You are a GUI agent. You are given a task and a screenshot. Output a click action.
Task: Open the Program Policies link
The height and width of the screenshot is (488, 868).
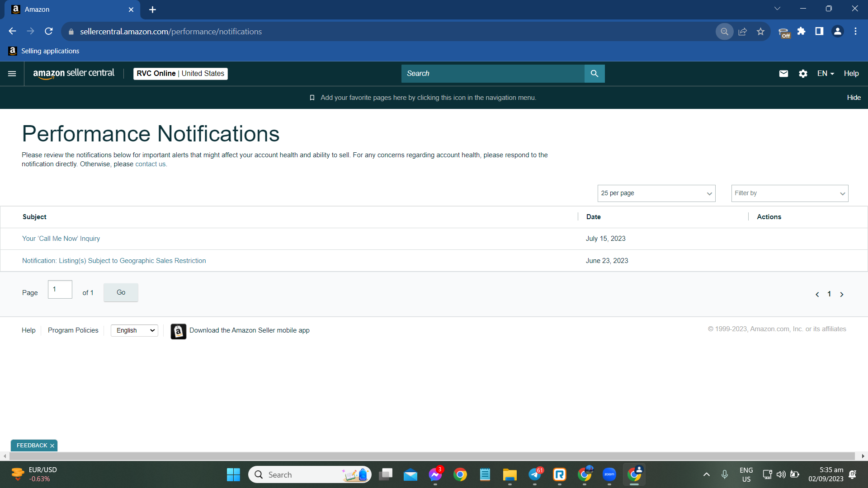click(73, 330)
